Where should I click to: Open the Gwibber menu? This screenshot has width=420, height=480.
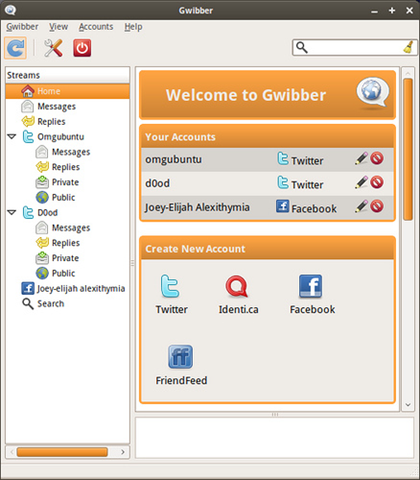[x=22, y=27]
